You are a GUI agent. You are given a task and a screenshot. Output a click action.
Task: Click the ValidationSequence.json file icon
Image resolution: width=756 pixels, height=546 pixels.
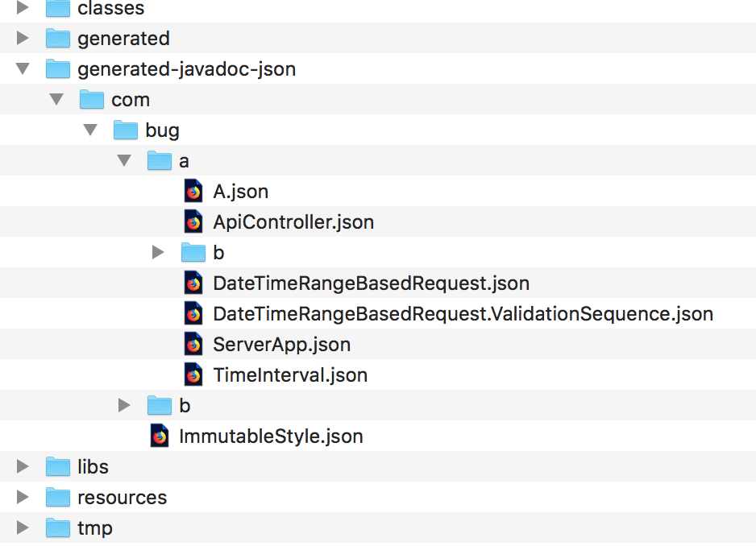193,314
